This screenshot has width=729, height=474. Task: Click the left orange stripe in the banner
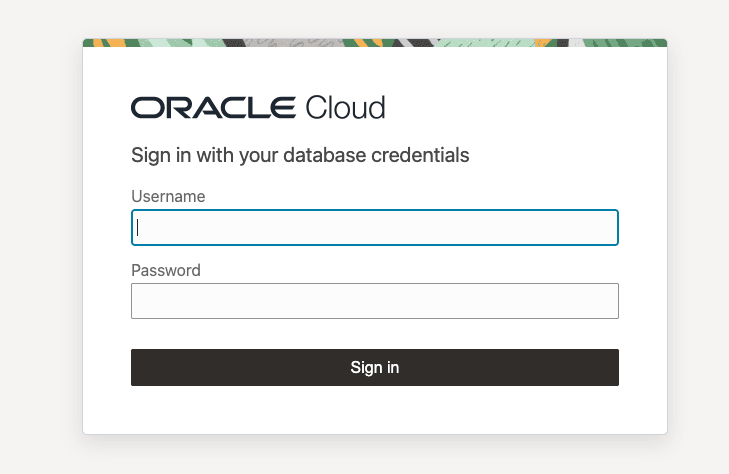(x=116, y=43)
